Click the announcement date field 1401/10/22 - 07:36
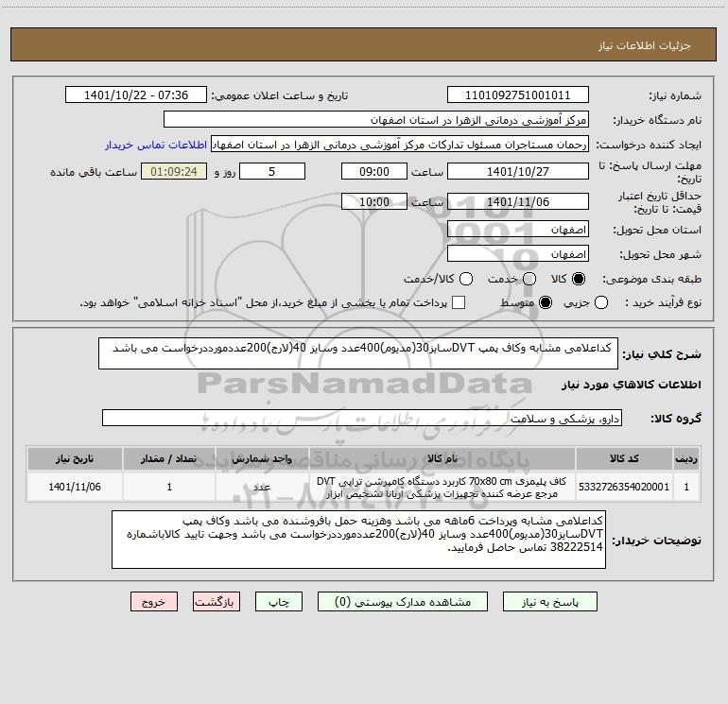Screen dimensions: 728x704 point(136,95)
